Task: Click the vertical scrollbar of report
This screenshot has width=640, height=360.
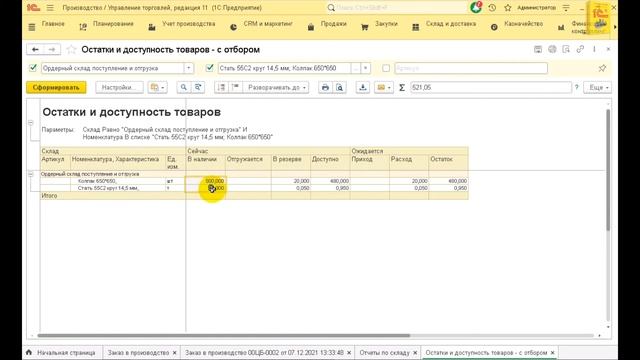Action: (x=608, y=170)
